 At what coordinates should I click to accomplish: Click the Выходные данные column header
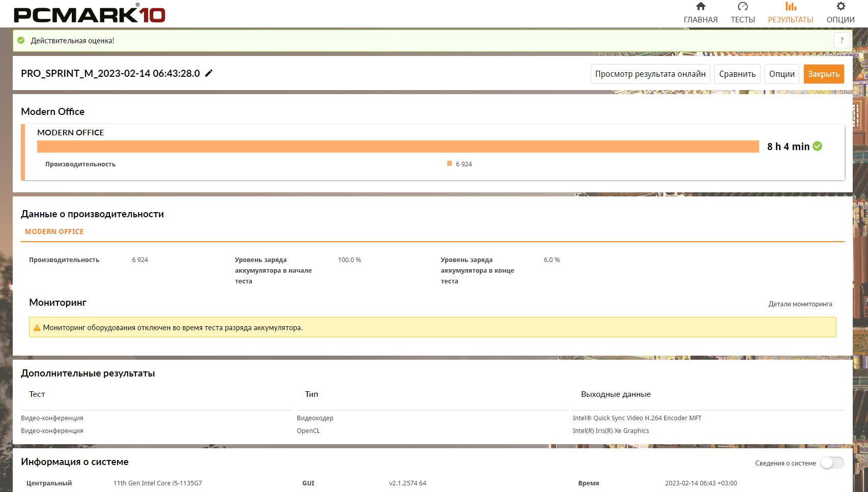coord(616,394)
